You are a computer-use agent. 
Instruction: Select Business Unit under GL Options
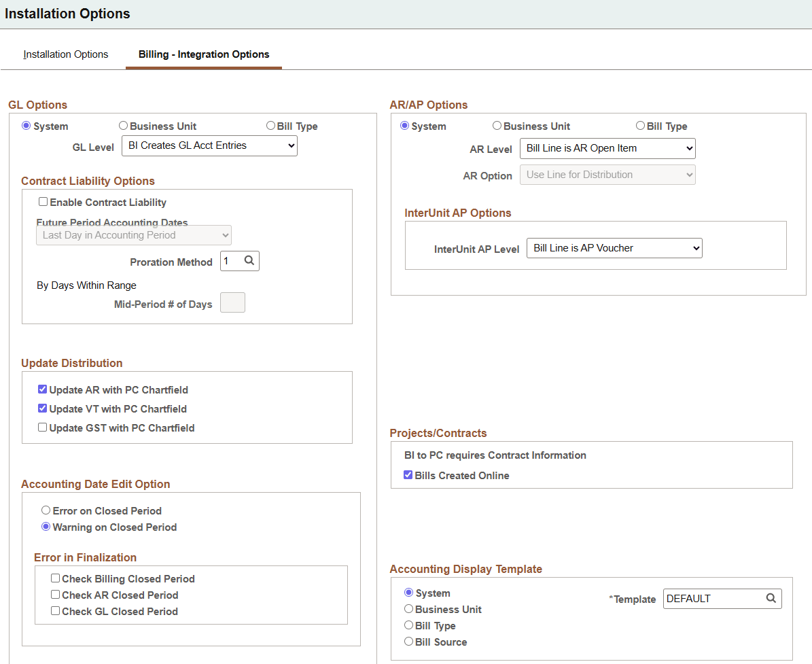(123, 125)
